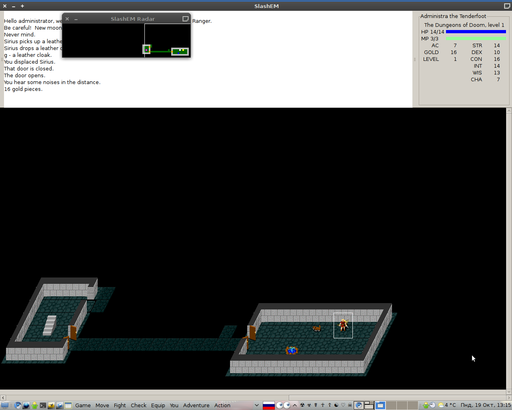Expand the chevron after the Action menu

click(x=257, y=405)
